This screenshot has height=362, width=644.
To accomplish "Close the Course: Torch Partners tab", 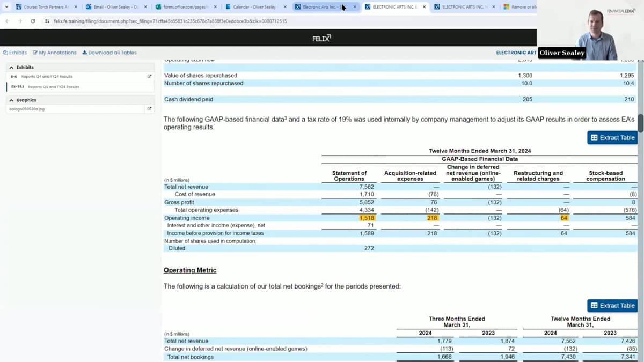I will coord(76,7).
